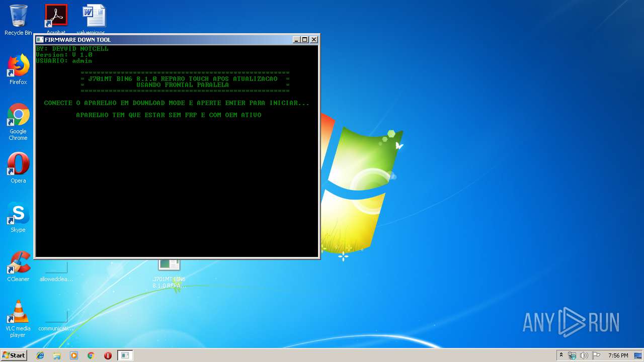The image size is (644, 362).
Task: Open Windows Explorer from taskbar
Action: pyautogui.click(x=57, y=355)
